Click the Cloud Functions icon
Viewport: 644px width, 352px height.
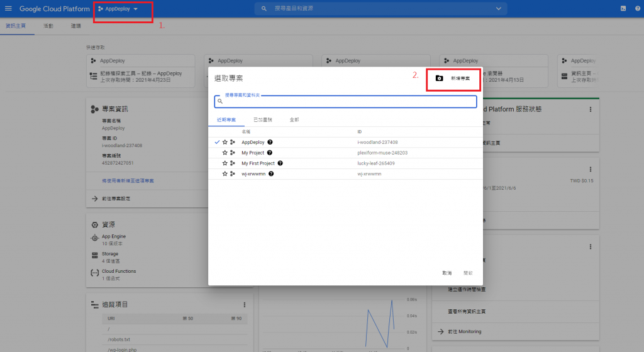coord(94,272)
